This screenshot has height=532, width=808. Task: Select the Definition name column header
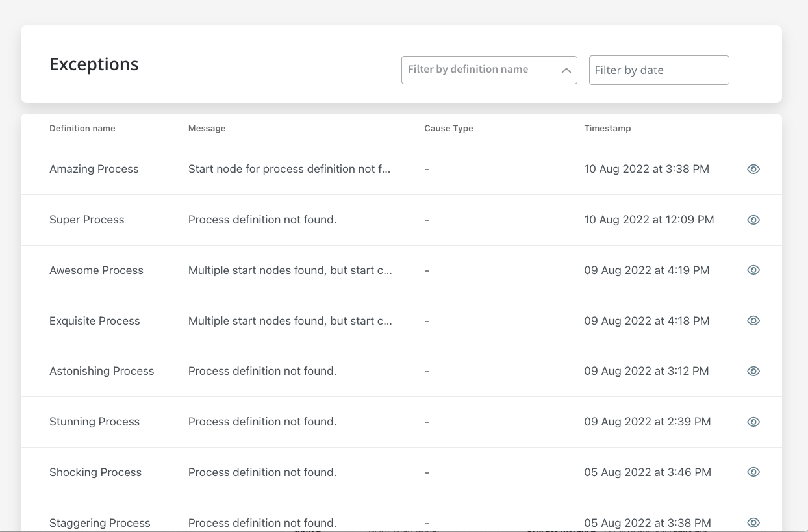[82, 129]
